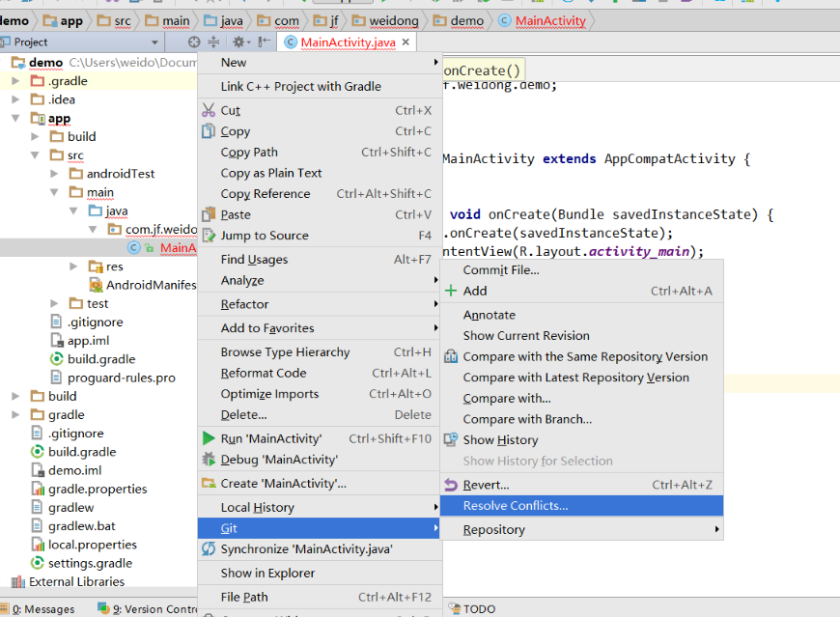840x617 pixels.
Task: Collapse the src folder
Action: 35,155
